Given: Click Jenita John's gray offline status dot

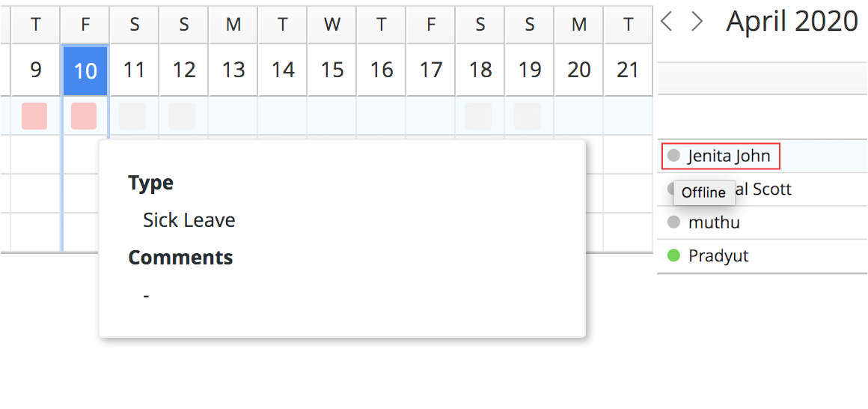Looking at the screenshot, I should click(x=673, y=156).
